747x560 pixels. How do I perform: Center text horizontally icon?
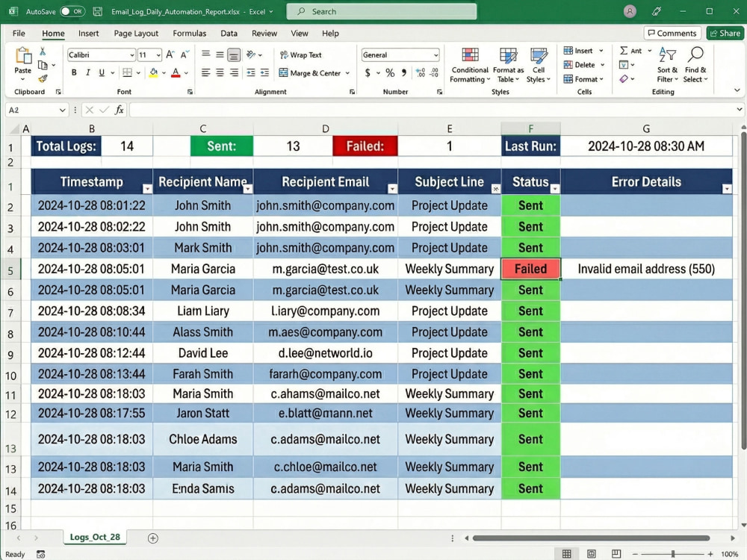[x=220, y=72]
